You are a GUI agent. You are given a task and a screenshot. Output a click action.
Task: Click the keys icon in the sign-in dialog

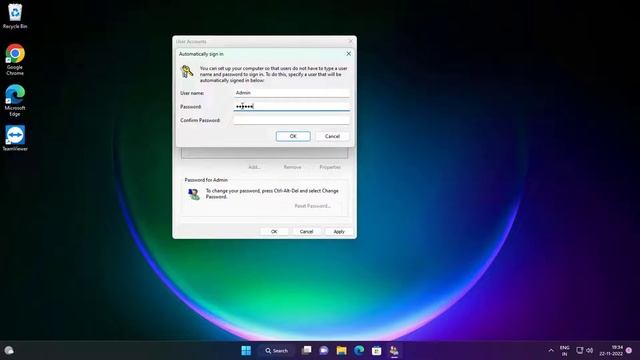point(187,72)
